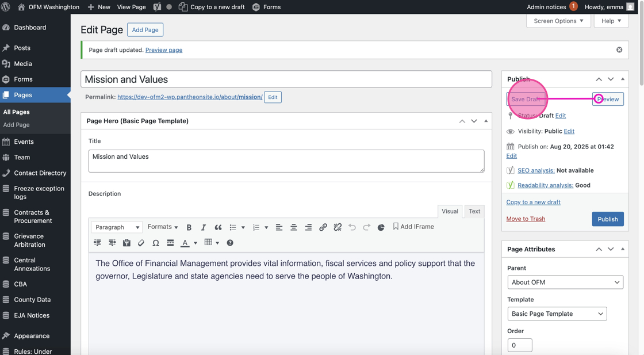The height and width of the screenshot is (355, 644).
Task: Open the Formats dropdown
Action: coord(163,227)
